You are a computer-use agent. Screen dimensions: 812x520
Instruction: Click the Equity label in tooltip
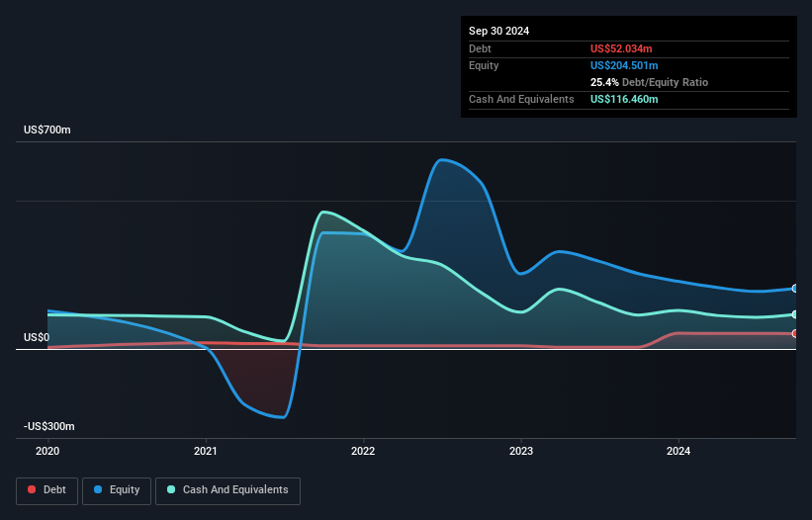[484, 65]
